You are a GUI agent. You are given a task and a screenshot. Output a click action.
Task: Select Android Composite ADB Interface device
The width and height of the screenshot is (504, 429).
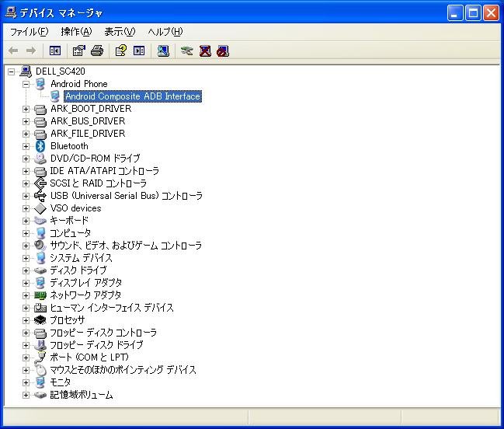[132, 96]
